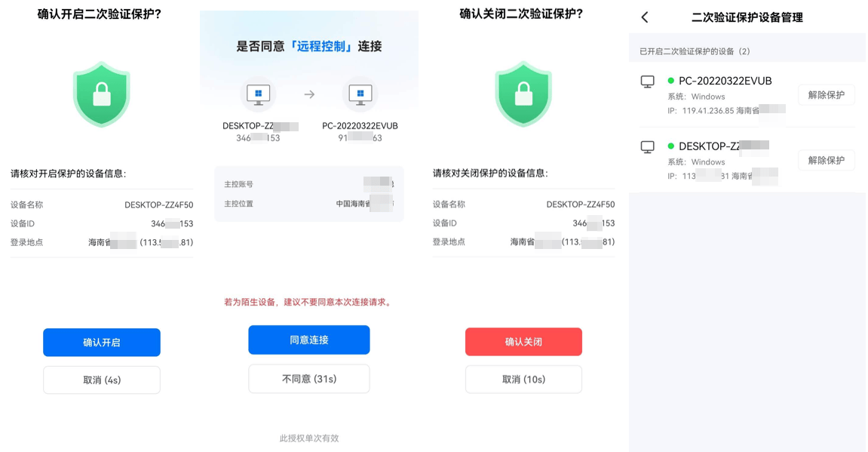Remove protection for PC-20220322EVUB device

click(826, 95)
